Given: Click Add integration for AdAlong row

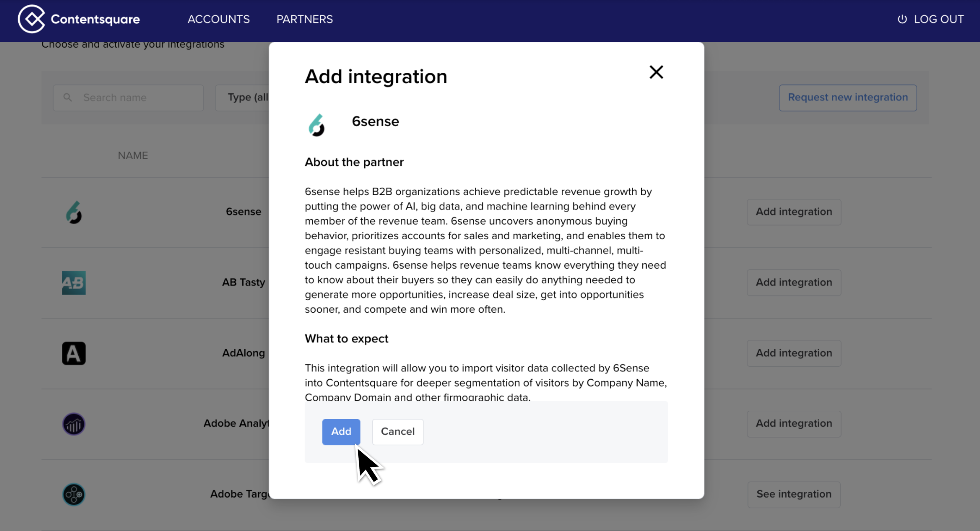Looking at the screenshot, I should [793, 353].
